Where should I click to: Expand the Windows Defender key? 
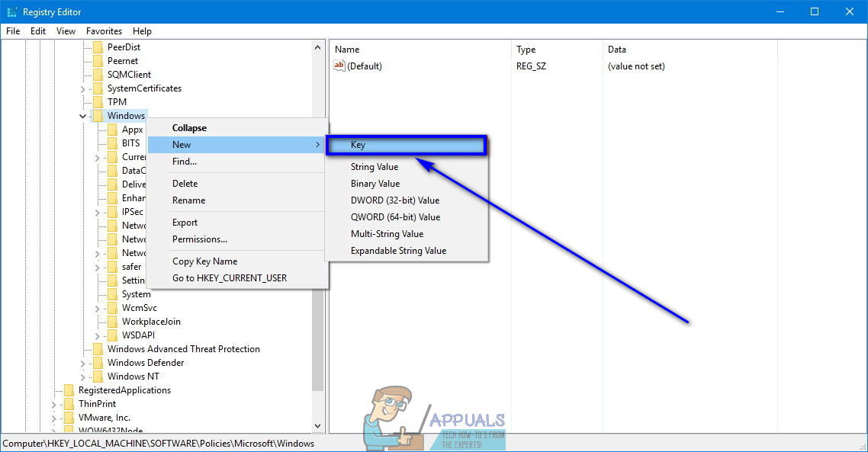pyautogui.click(x=83, y=364)
